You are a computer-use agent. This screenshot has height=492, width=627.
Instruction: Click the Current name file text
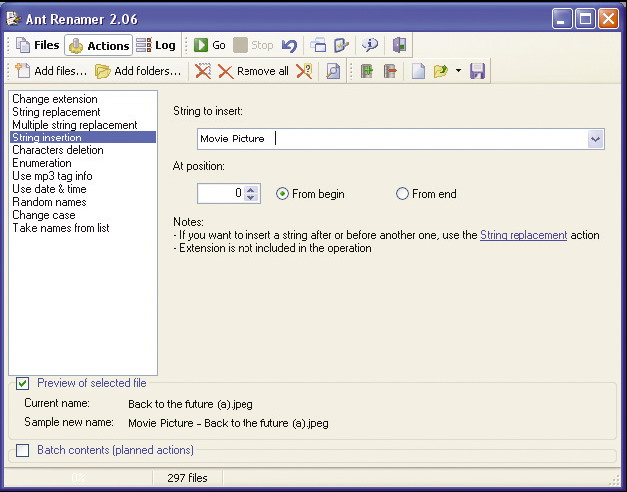click(190, 404)
